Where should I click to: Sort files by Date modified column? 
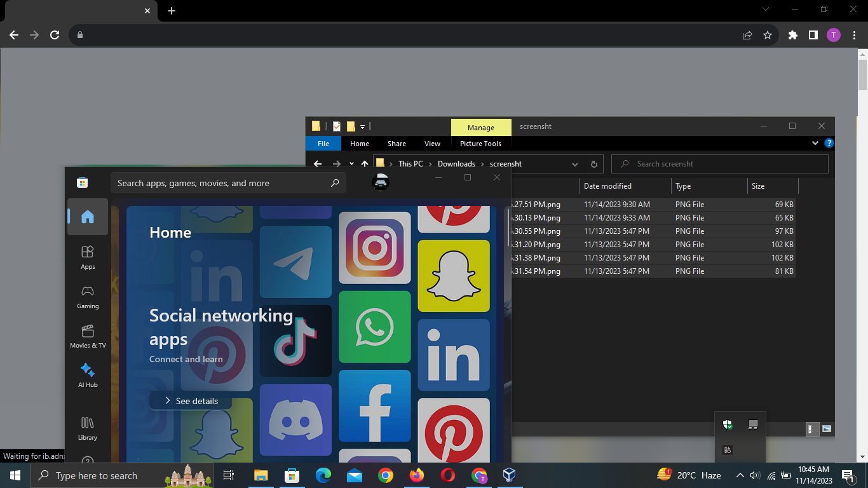pos(625,186)
